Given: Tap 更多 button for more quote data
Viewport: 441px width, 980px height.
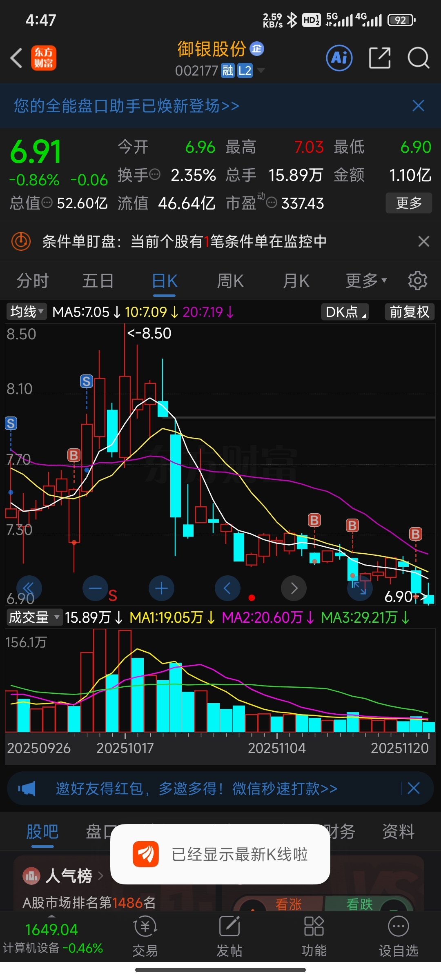Looking at the screenshot, I should click(x=409, y=203).
